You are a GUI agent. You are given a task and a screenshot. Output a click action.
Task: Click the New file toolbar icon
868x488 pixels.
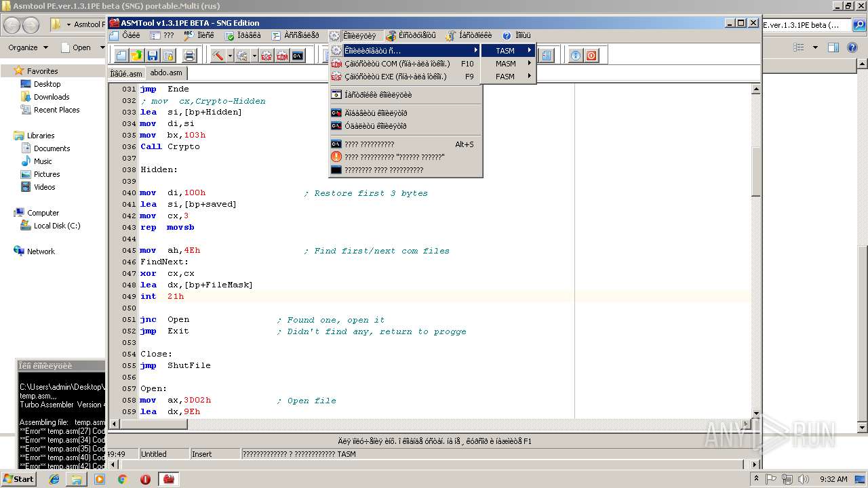(x=121, y=56)
